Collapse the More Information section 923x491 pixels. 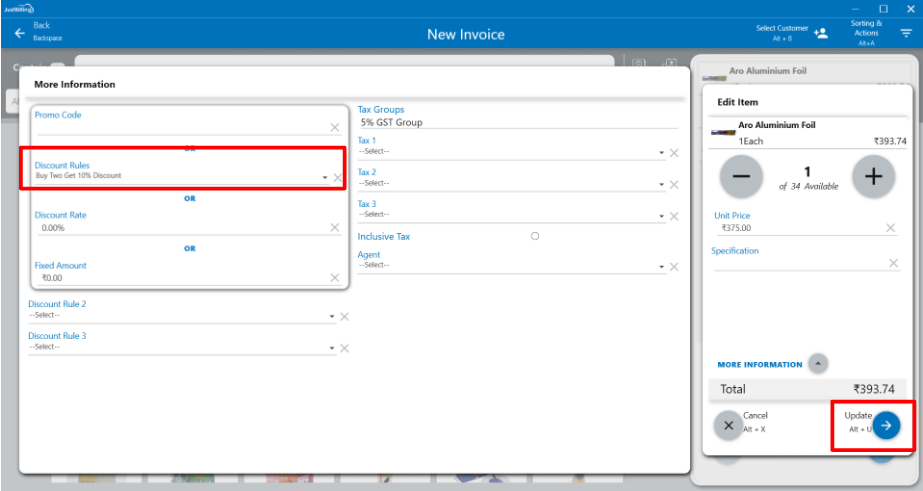coord(818,364)
